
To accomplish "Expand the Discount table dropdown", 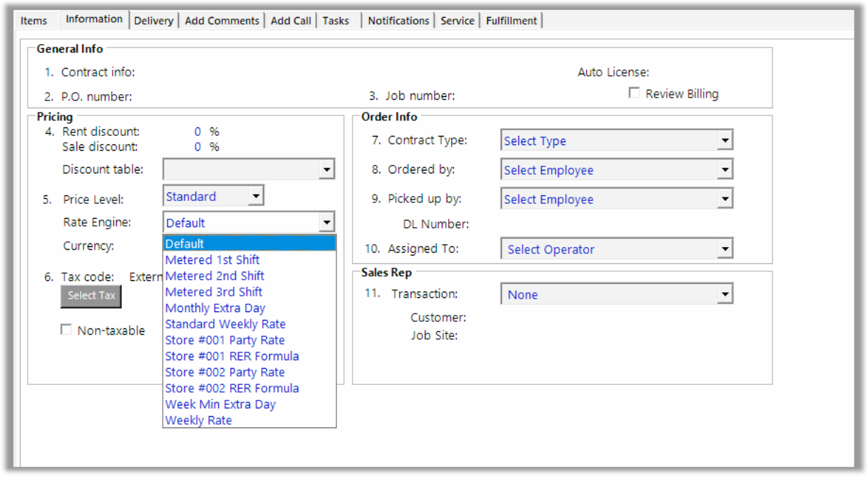I will click(326, 169).
